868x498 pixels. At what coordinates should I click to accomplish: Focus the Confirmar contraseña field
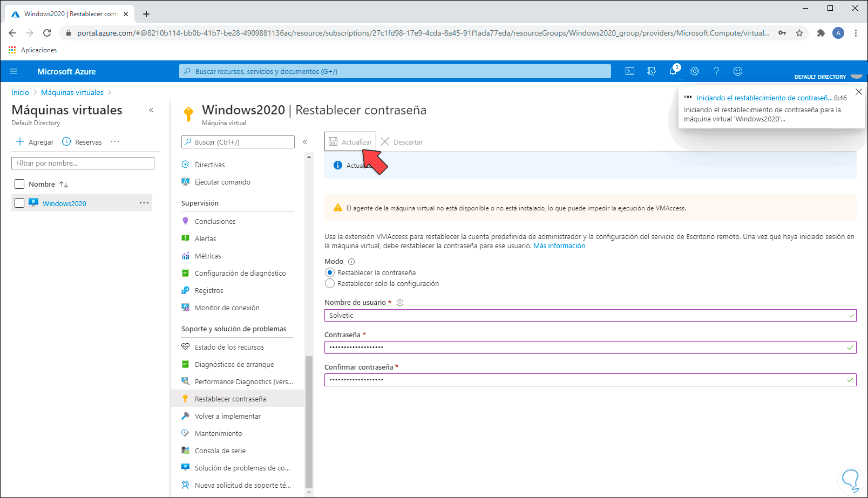pos(591,380)
